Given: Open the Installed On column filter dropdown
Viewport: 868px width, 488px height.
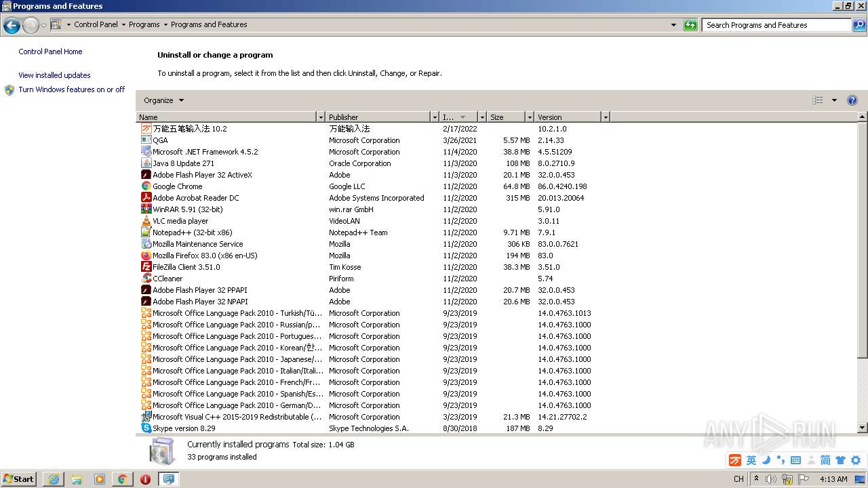Looking at the screenshot, I should pos(482,117).
